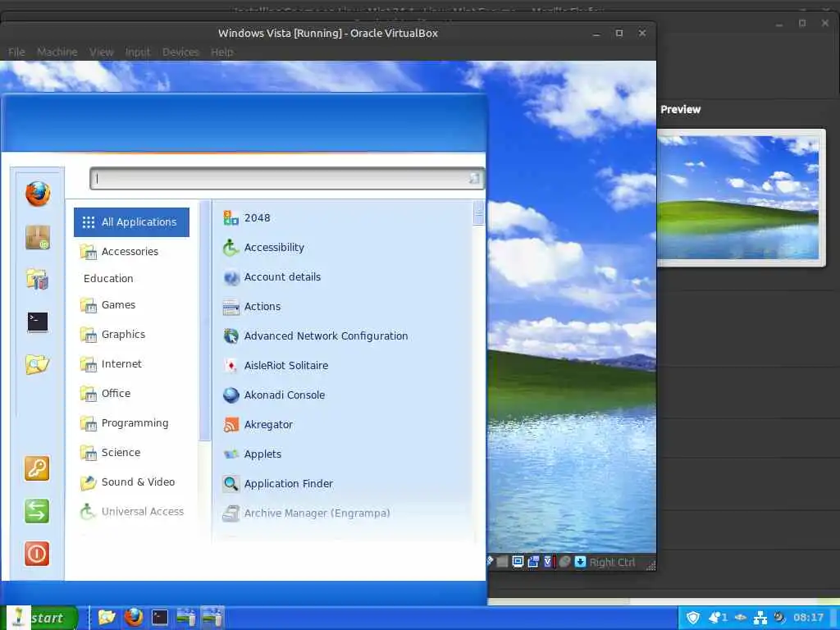This screenshot has height=630, width=840.
Task: Open Archive Manager (Engrampa)
Action: (x=343, y=513)
